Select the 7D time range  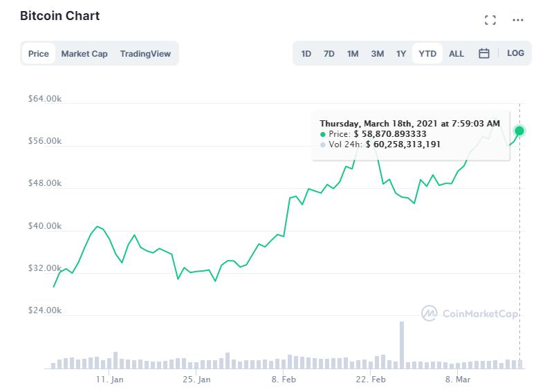[329, 53]
